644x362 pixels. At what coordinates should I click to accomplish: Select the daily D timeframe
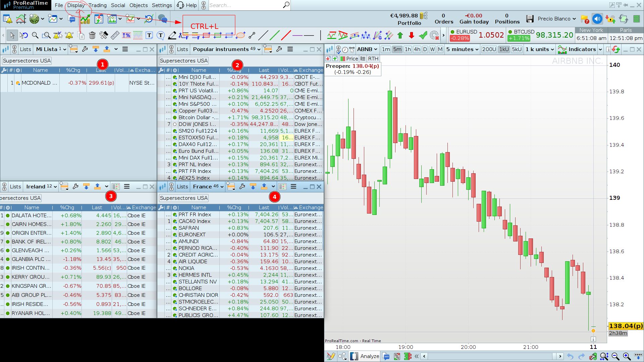tap(425, 49)
